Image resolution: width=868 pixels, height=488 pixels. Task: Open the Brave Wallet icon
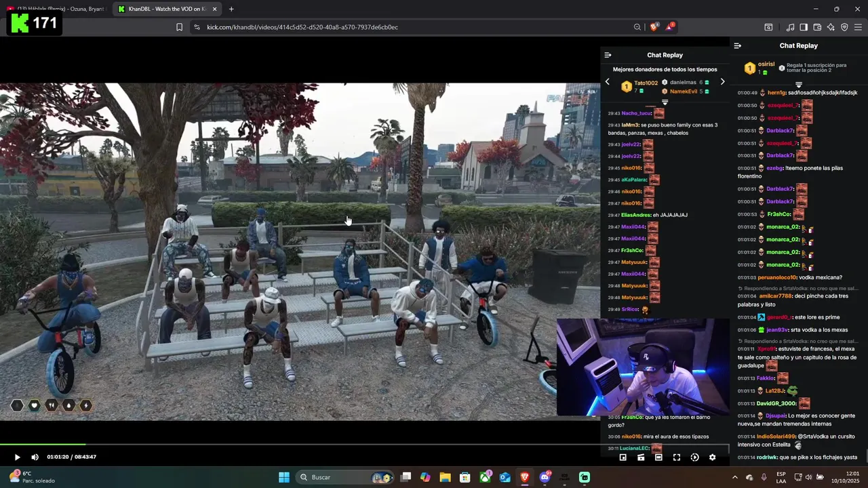[x=817, y=27]
